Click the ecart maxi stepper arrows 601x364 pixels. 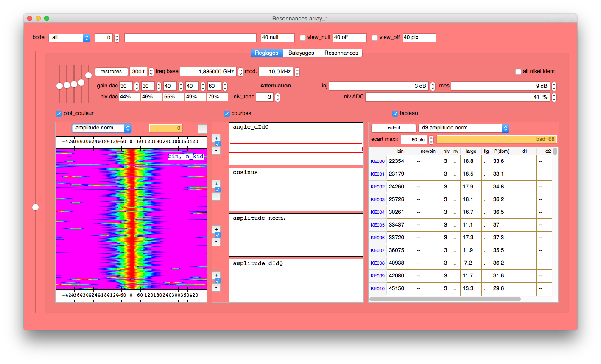click(x=431, y=140)
